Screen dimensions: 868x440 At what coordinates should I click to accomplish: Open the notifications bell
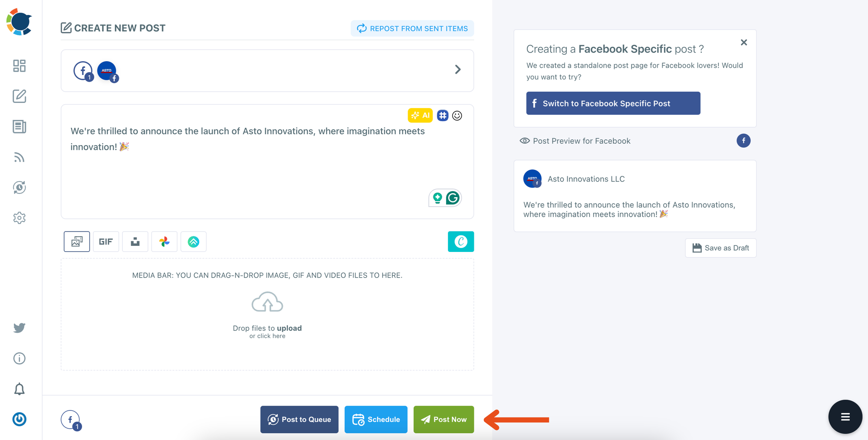(19, 389)
